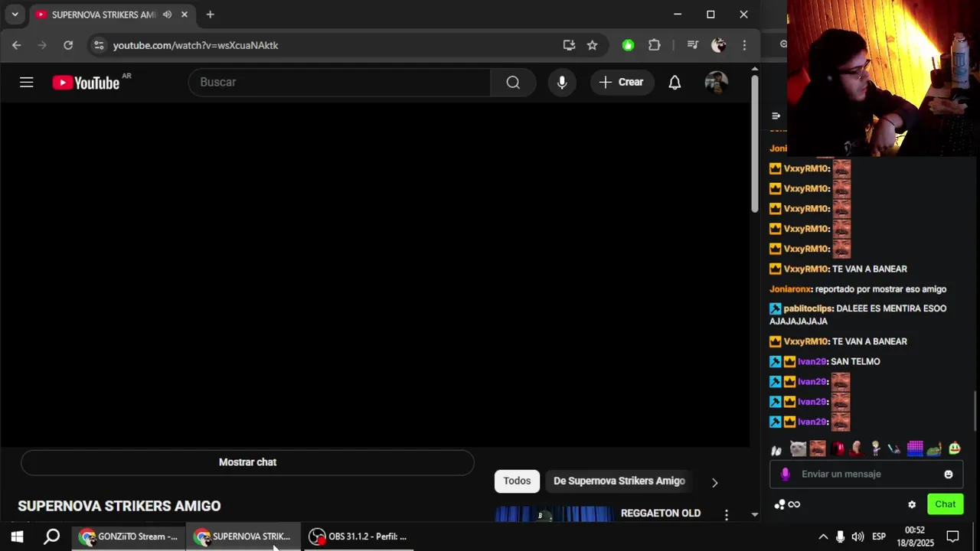Click Ivan29 beside the SAN TELMO message
980x551 pixels.
pyautogui.click(x=812, y=361)
